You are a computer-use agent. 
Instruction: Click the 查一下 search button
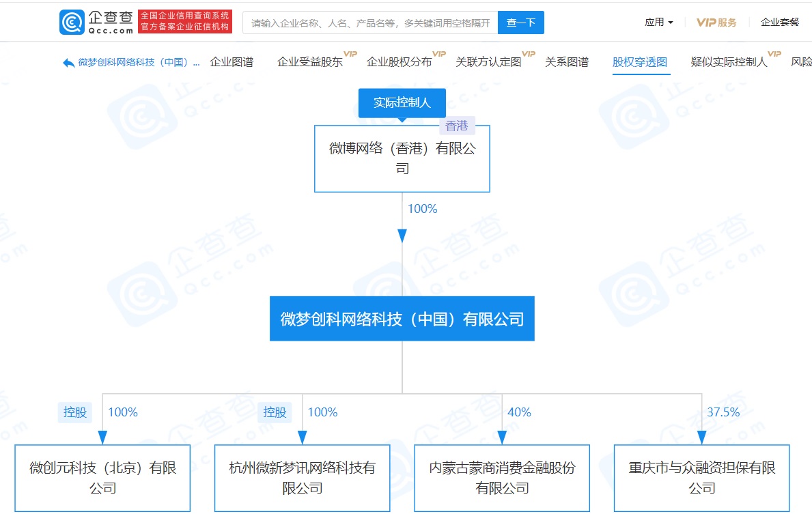[520, 23]
